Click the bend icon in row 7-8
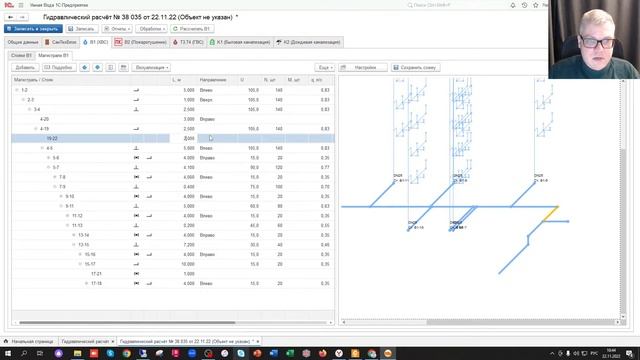640x360 pixels. pos(149,177)
